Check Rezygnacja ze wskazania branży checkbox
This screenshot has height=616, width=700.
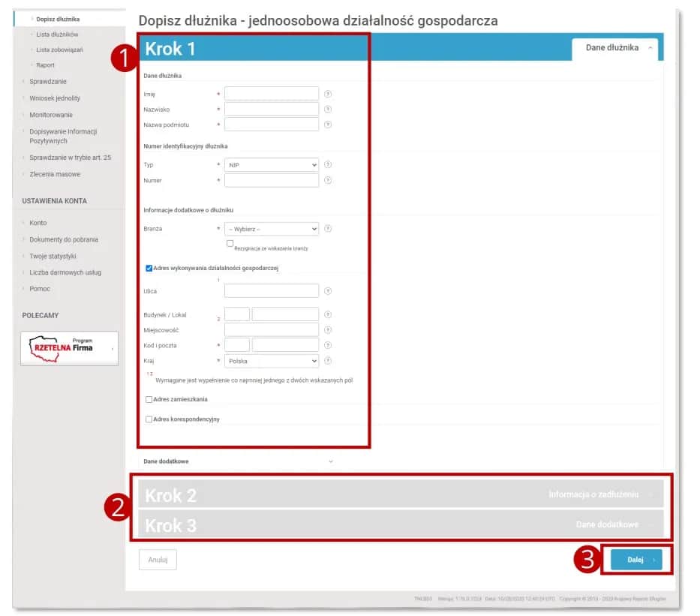point(230,244)
